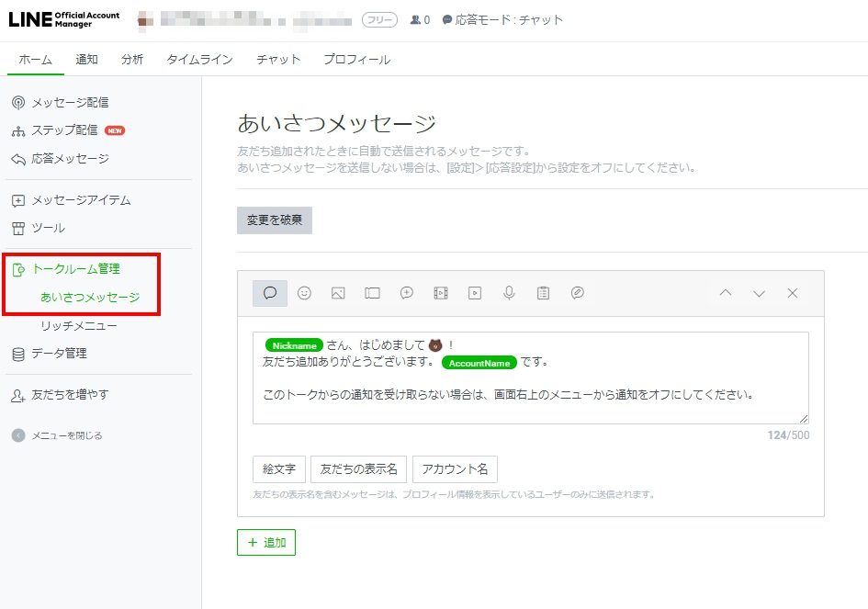The image size is (868, 609).
Task: Open the 分析 tab
Action: 132,60
